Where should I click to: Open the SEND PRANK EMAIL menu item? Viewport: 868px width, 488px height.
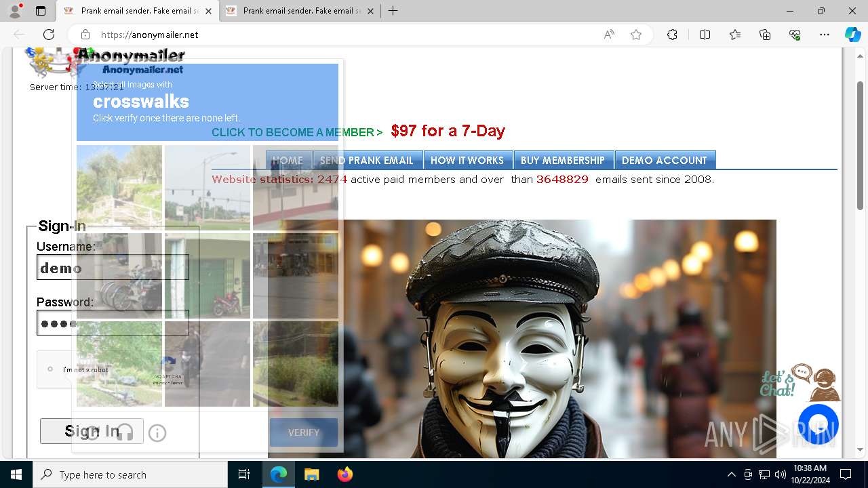[366, 161]
